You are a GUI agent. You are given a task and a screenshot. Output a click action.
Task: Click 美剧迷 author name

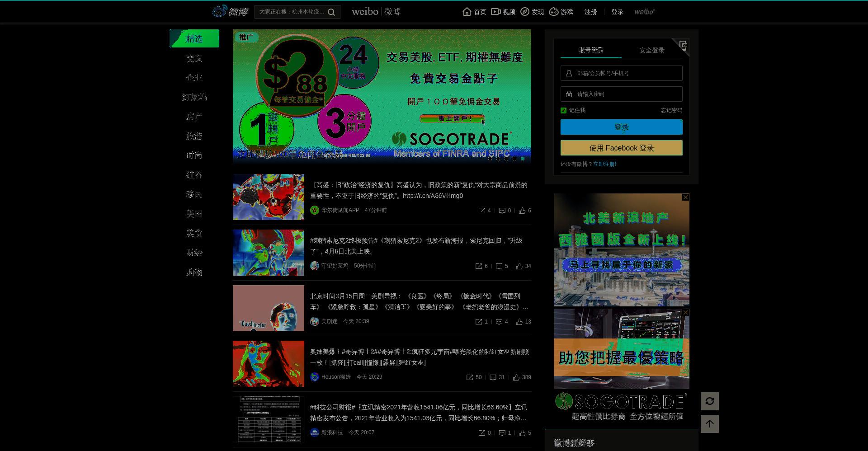click(329, 321)
